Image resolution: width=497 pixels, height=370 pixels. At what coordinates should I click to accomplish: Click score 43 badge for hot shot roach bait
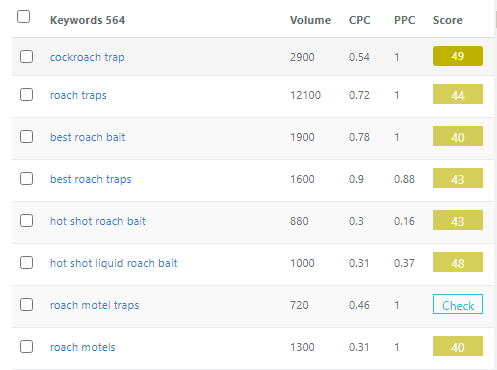[458, 220]
